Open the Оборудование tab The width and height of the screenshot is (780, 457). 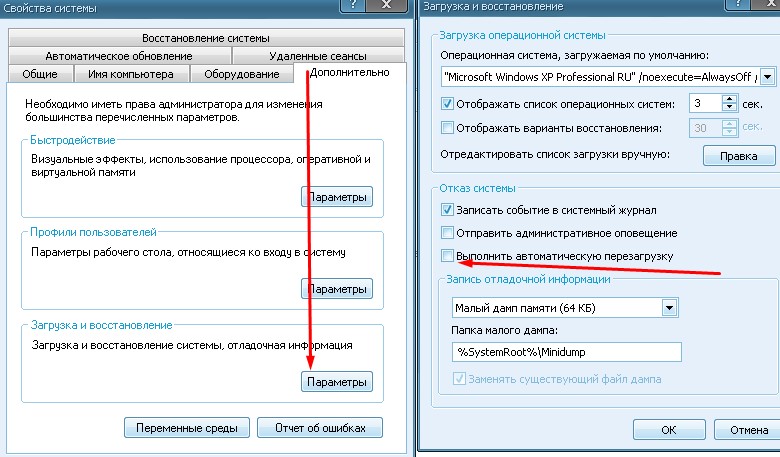pyautogui.click(x=242, y=74)
